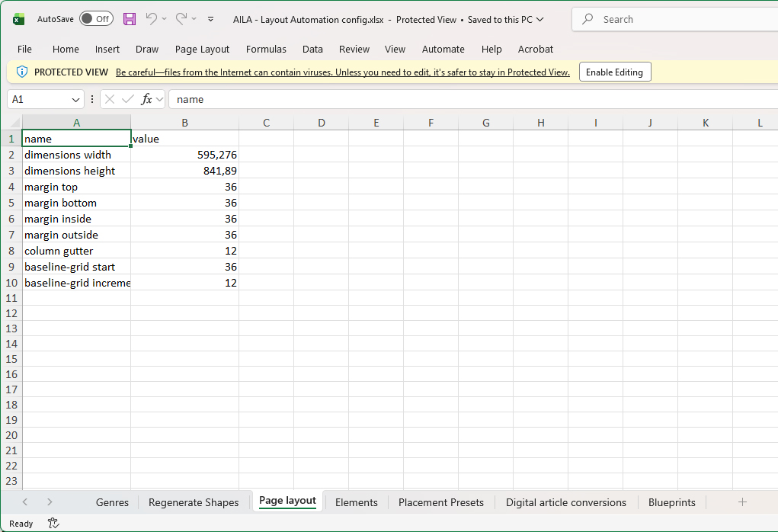The image size is (778, 532).
Task: Click the Ready status bar indicator
Action: [x=21, y=524]
